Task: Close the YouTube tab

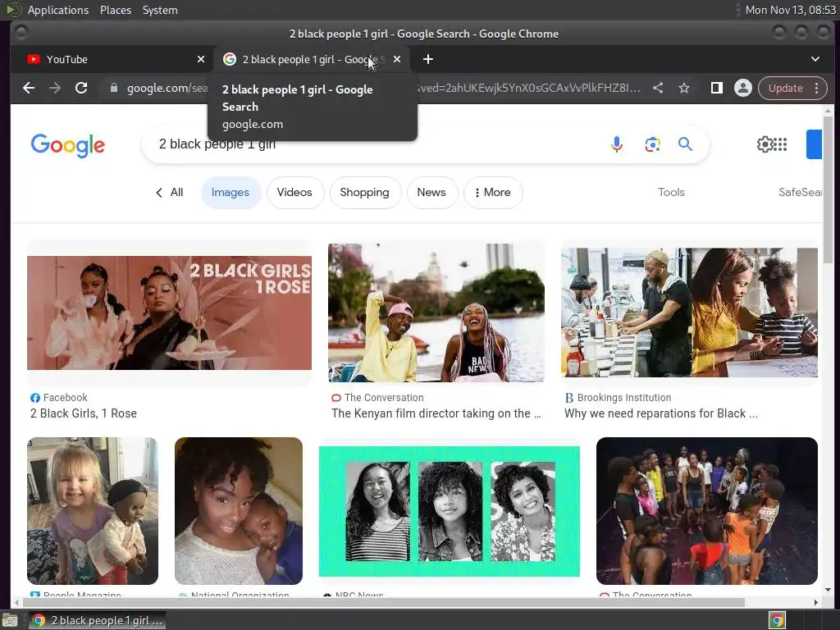Action: coord(201,59)
